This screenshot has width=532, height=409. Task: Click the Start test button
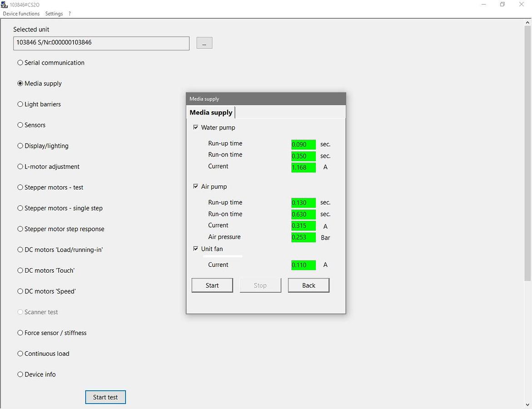tap(105, 397)
